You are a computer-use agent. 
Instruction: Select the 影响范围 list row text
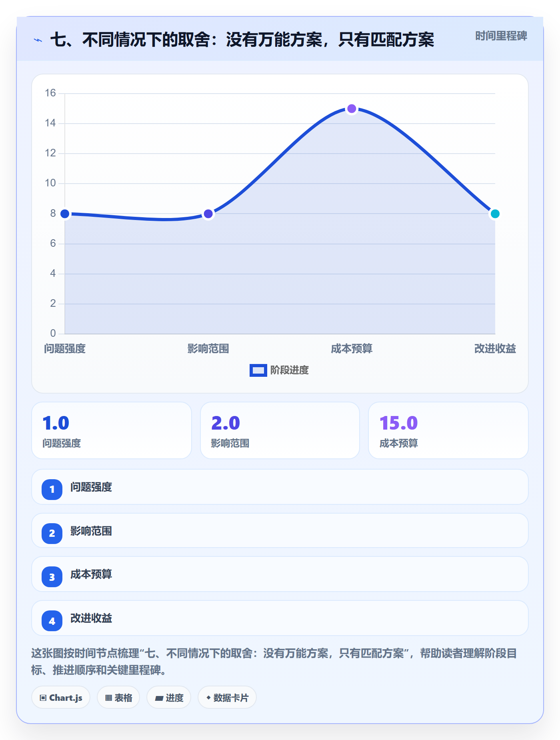point(91,531)
